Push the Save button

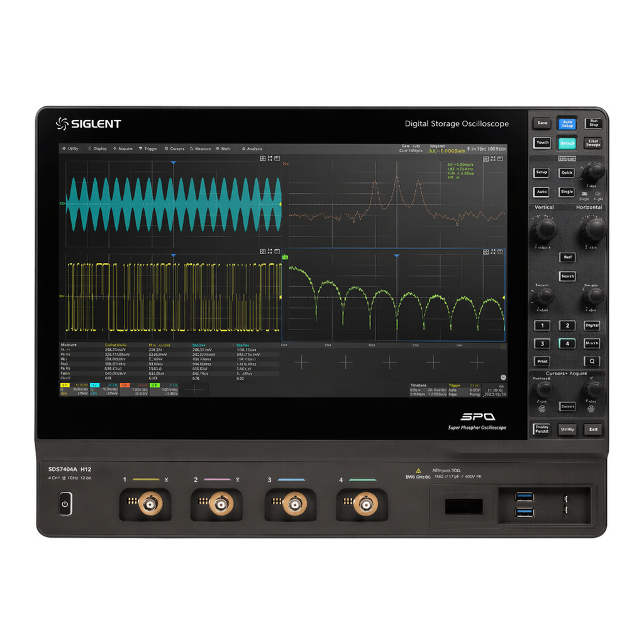coord(542,123)
